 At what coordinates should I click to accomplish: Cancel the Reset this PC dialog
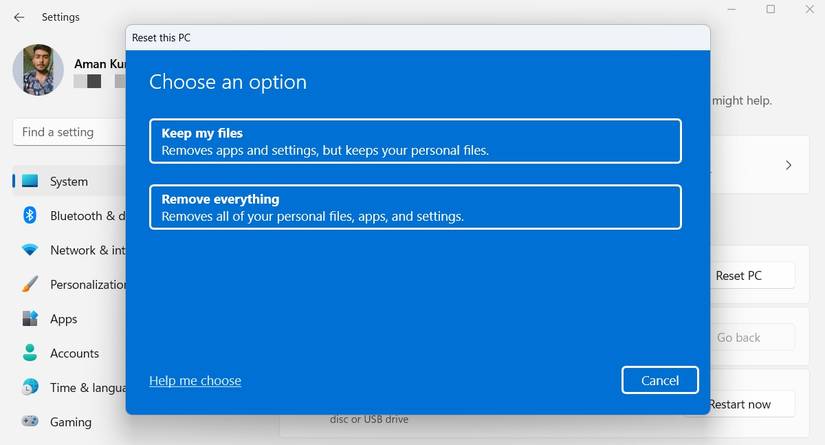point(659,380)
